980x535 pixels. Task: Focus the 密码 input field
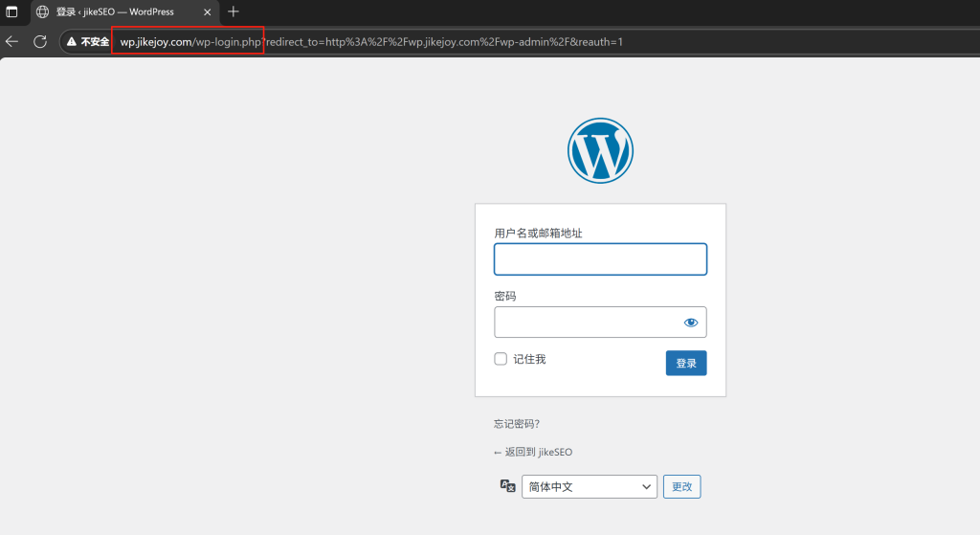pos(601,322)
